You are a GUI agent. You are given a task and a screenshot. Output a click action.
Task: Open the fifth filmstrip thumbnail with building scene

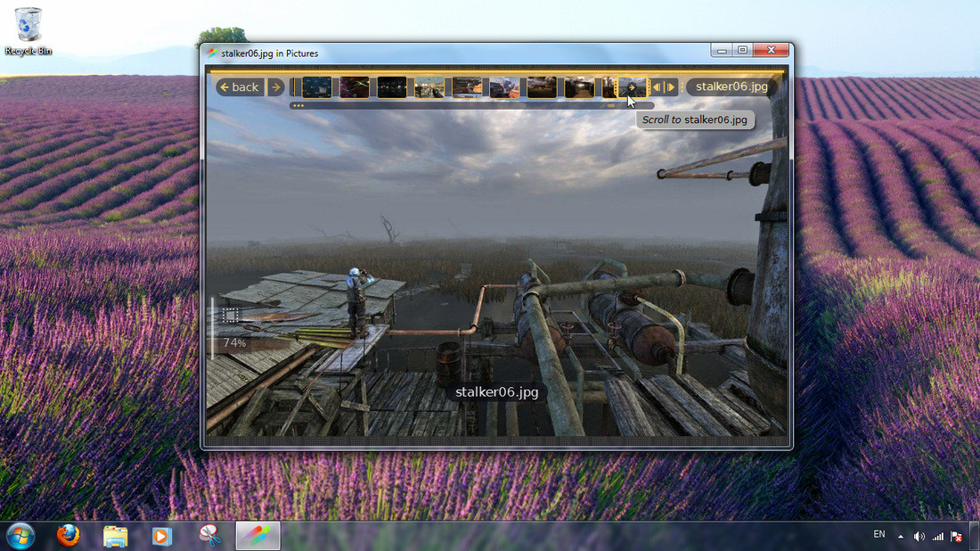coord(467,87)
